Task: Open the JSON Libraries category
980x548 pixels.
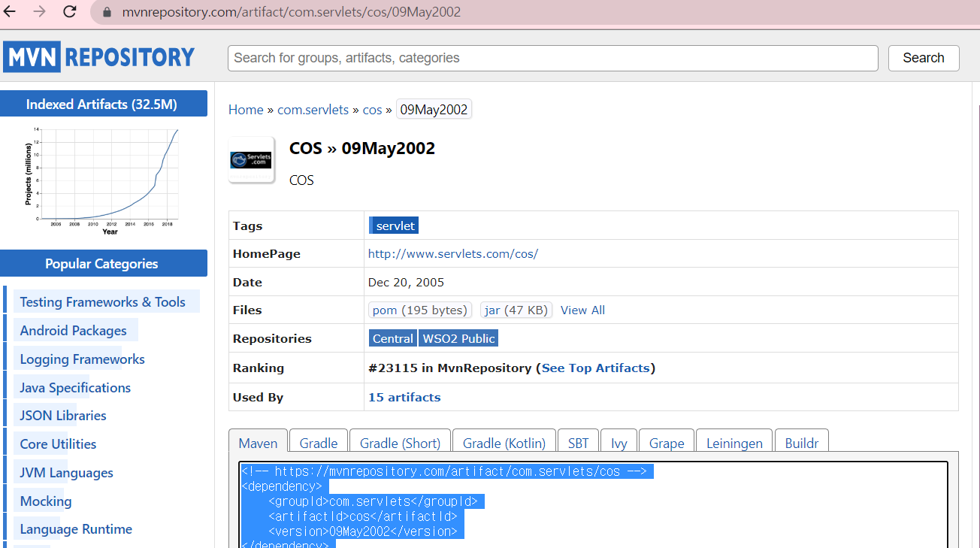Action: (x=63, y=416)
